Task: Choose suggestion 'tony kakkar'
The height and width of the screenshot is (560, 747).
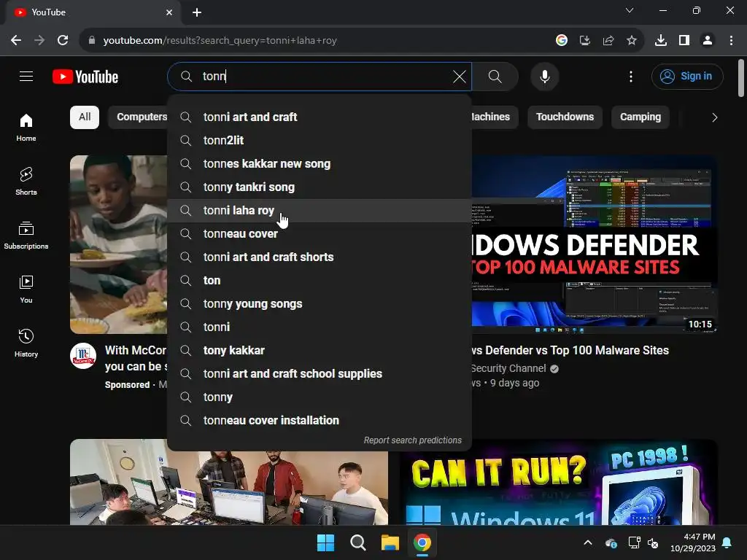Action: [320, 350]
